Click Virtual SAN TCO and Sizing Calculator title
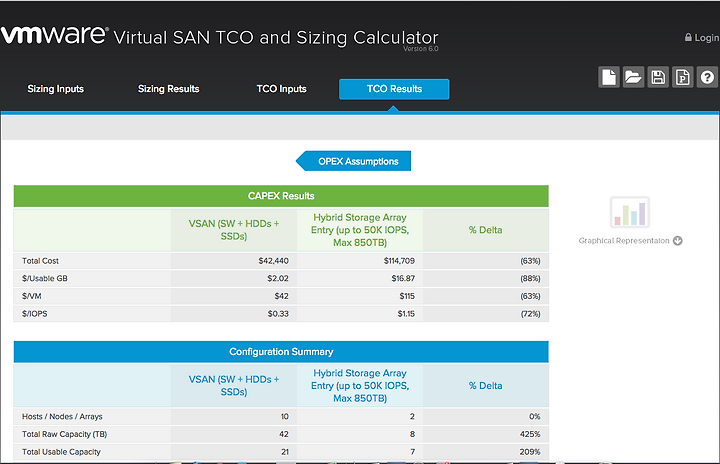Viewport: 720px width, 464px height. coord(276,38)
